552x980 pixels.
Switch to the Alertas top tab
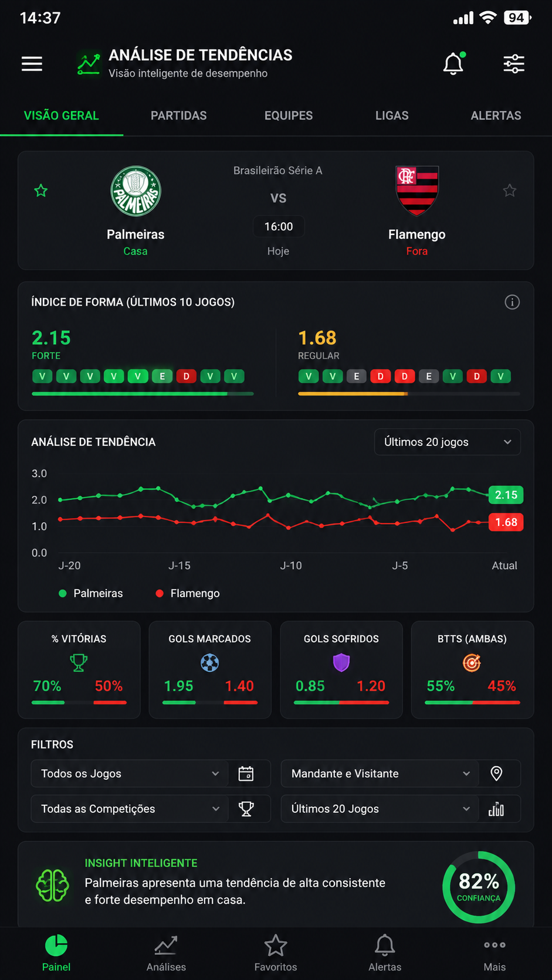click(x=496, y=115)
